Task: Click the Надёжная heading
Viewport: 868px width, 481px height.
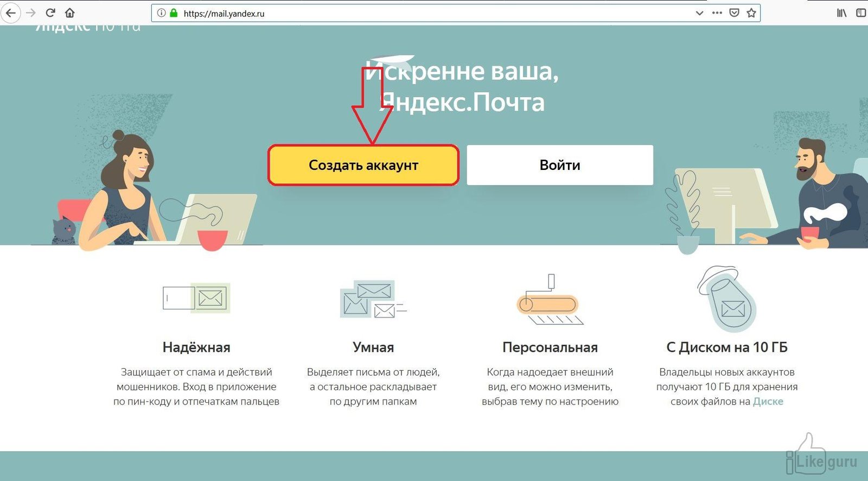Action: (x=196, y=347)
